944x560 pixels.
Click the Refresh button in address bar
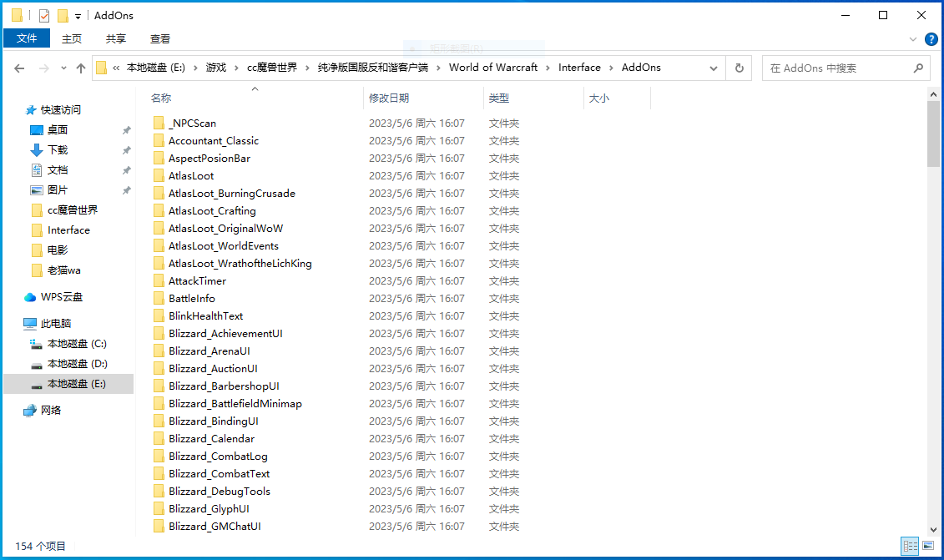(x=739, y=68)
